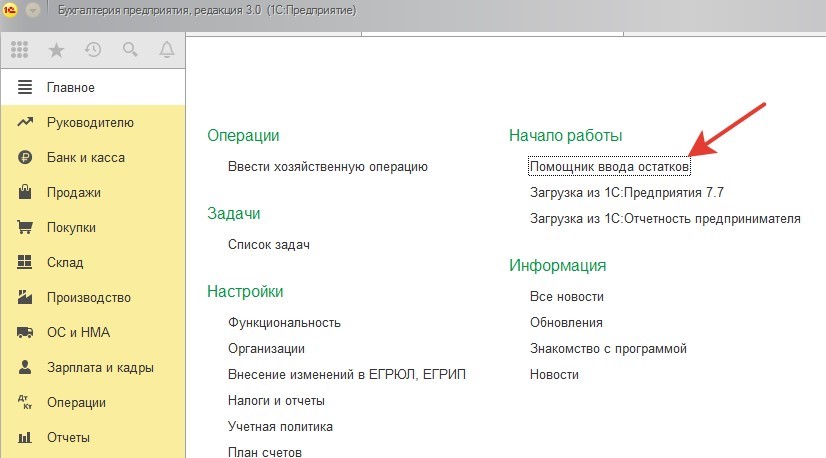Open Учетная политика link

click(280, 426)
